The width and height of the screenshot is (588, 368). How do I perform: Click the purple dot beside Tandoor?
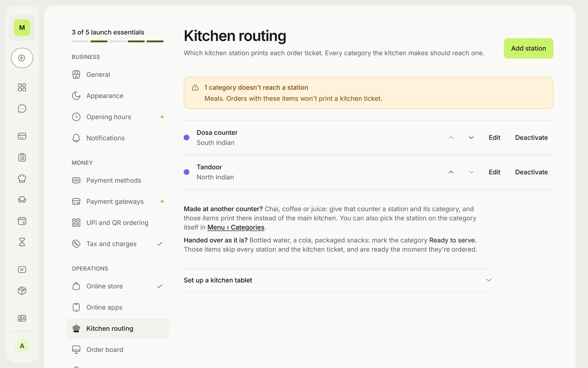186,172
